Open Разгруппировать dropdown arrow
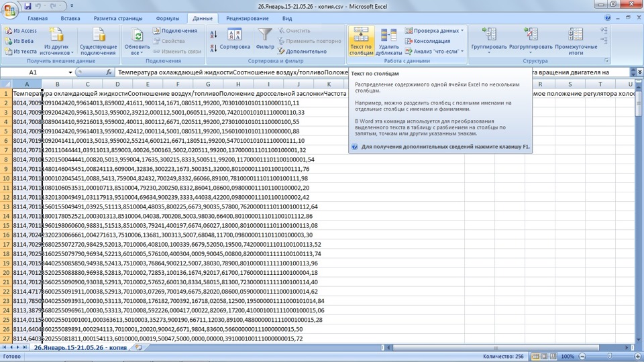Screen dimensions: 644x362 click(531, 53)
